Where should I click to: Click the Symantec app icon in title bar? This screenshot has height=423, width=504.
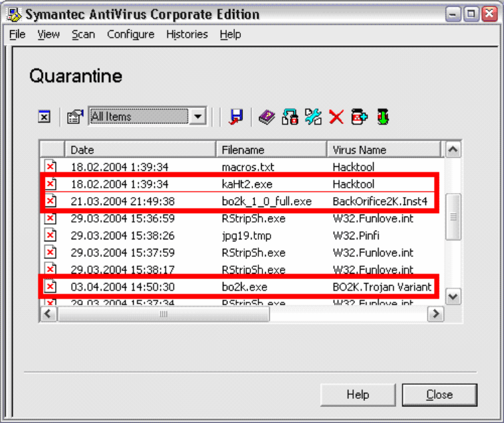pos(14,15)
